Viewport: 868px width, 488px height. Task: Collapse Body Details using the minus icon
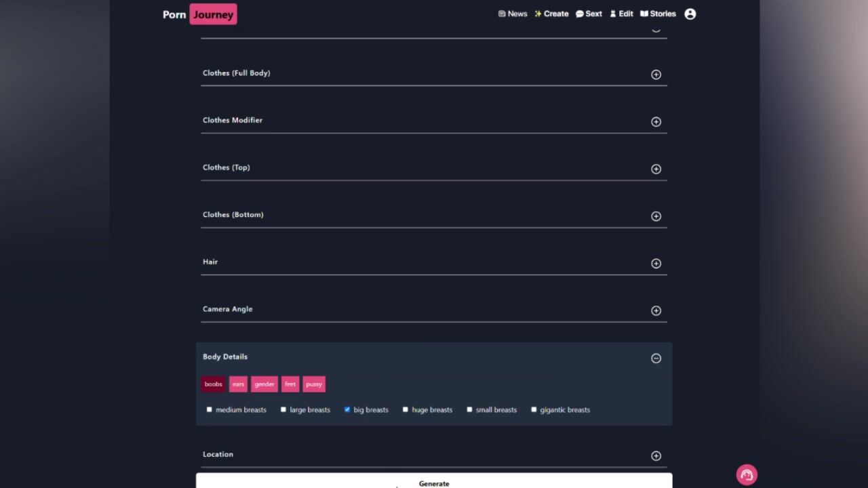click(656, 359)
